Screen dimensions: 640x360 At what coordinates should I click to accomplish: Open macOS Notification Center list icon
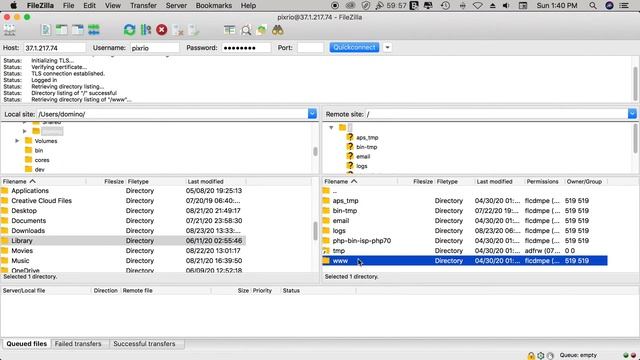coord(624,5)
